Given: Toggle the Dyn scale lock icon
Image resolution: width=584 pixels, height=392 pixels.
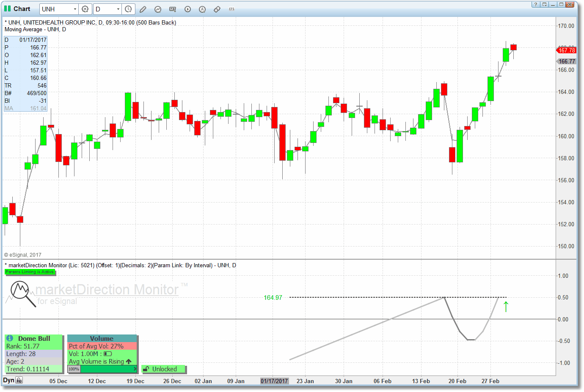Looking at the screenshot, I should pyautogui.click(x=19, y=380).
